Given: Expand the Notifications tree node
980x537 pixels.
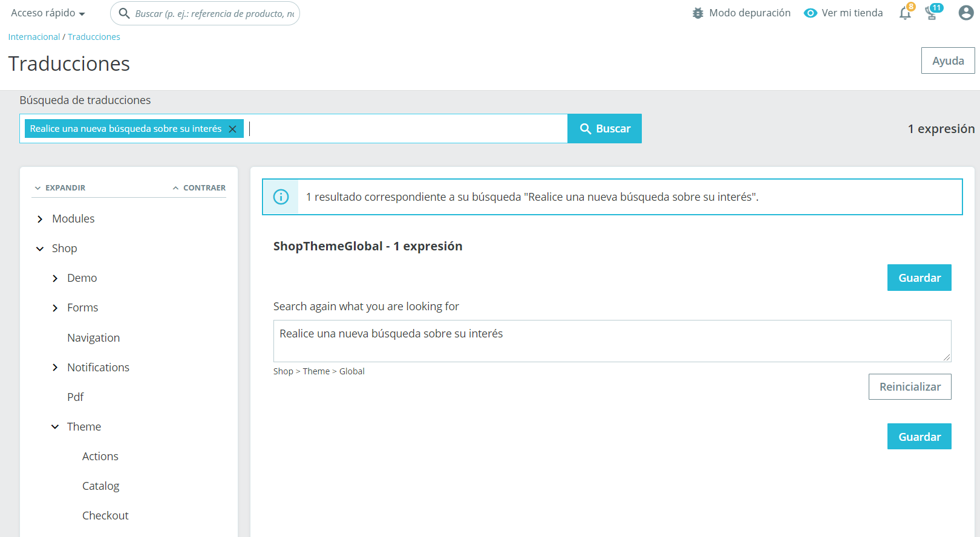Looking at the screenshot, I should point(55,368).
